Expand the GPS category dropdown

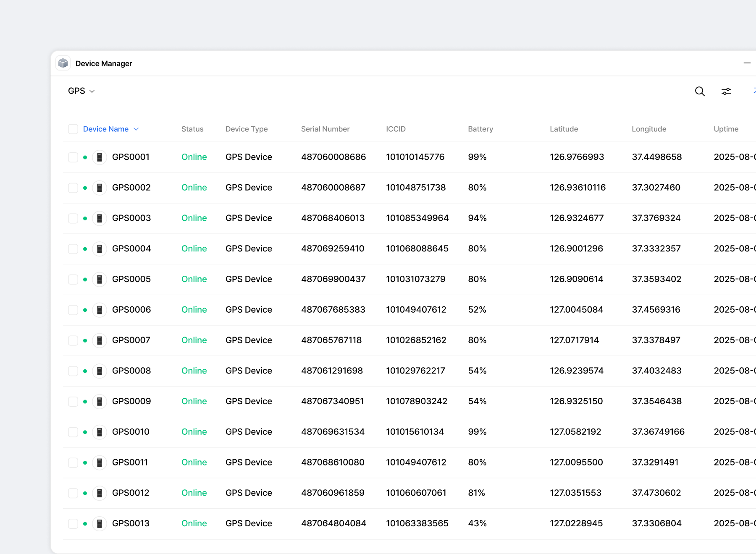tap(81, 91)
